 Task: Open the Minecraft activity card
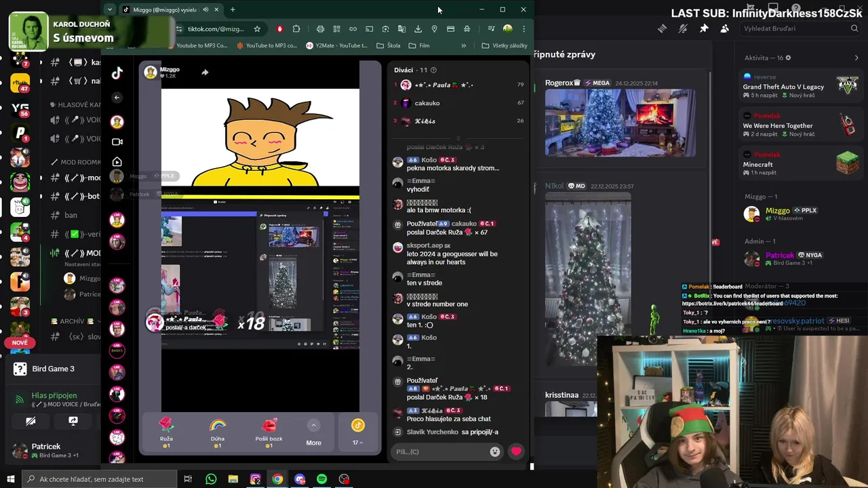click(x=800, y=163)
